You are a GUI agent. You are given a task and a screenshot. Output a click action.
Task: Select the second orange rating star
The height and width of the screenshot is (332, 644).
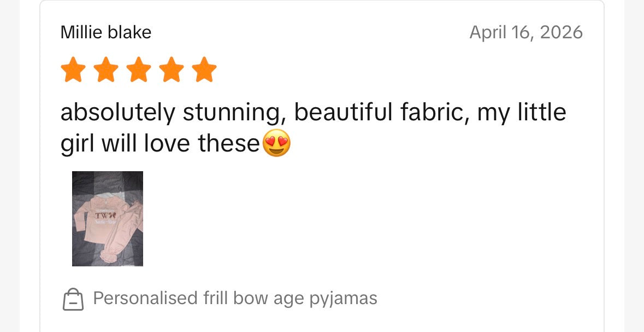click(x=105, y=70)
